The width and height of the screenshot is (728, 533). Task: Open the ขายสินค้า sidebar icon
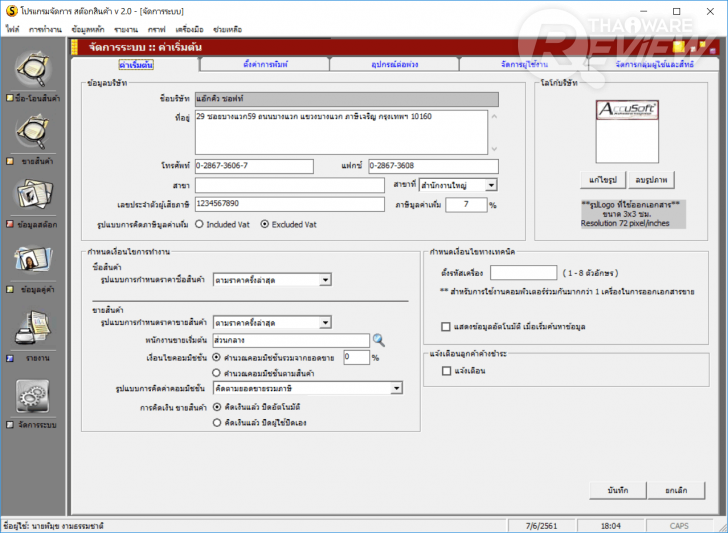34,133
